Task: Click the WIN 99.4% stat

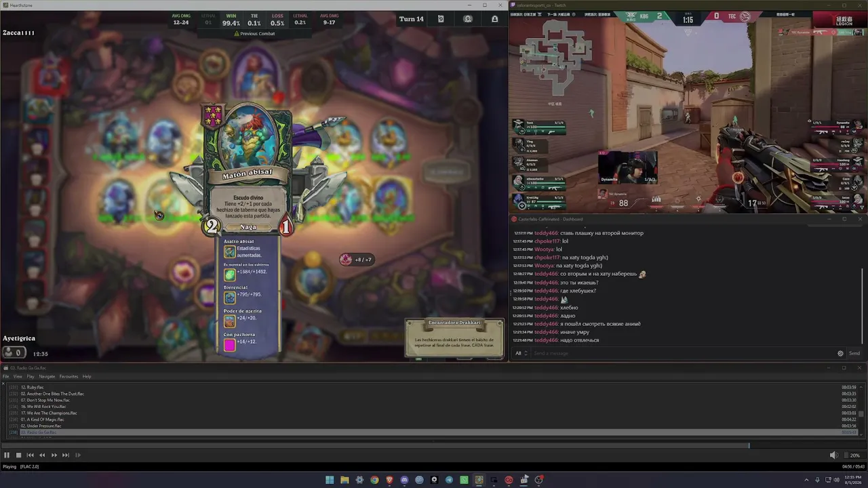Action: [x=231, y=20]
